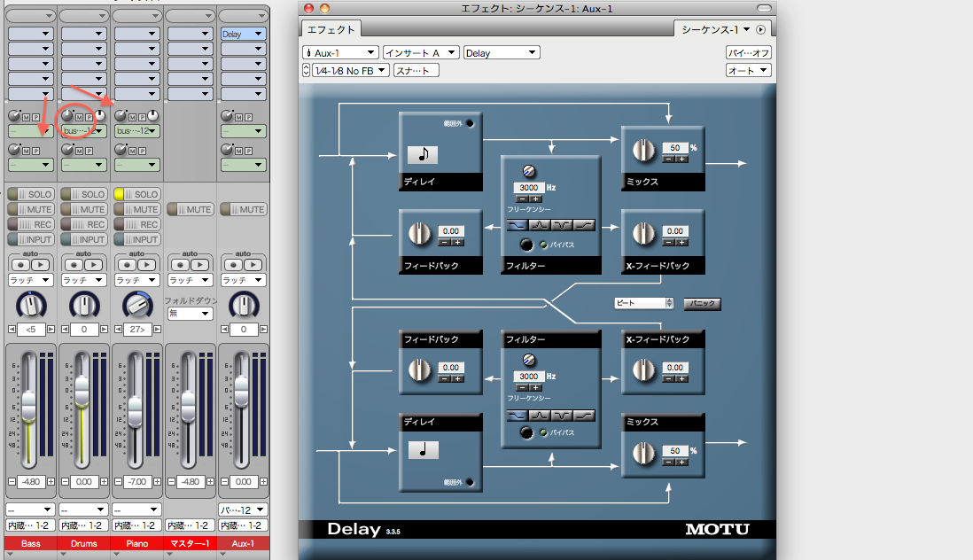The height and width of the screenshot is (560, 973).
Task: Select the red Drums track name
Action: 84,543
